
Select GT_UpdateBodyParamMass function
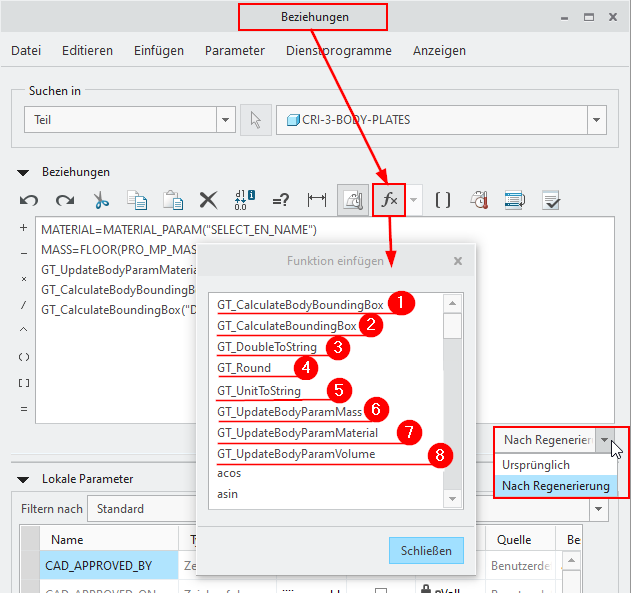289,412
